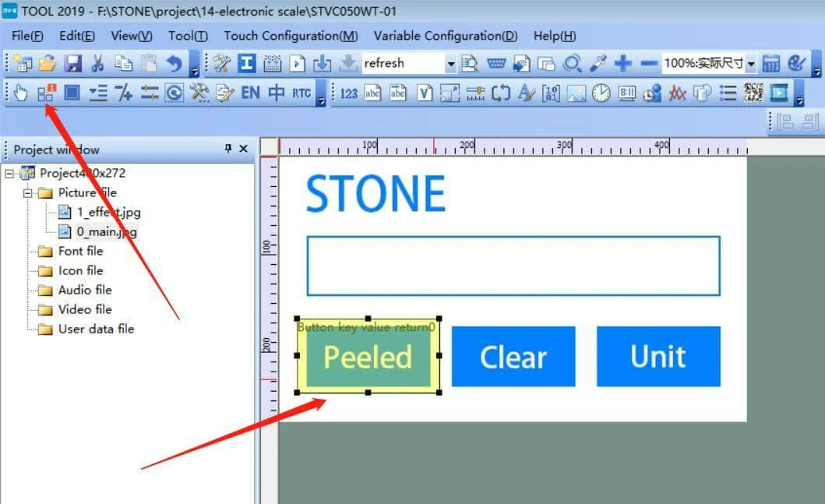Image resolution: width=825 pixels, height=504 pixels.
Task: Click the serial port connector icon
Action: (495, 64)
